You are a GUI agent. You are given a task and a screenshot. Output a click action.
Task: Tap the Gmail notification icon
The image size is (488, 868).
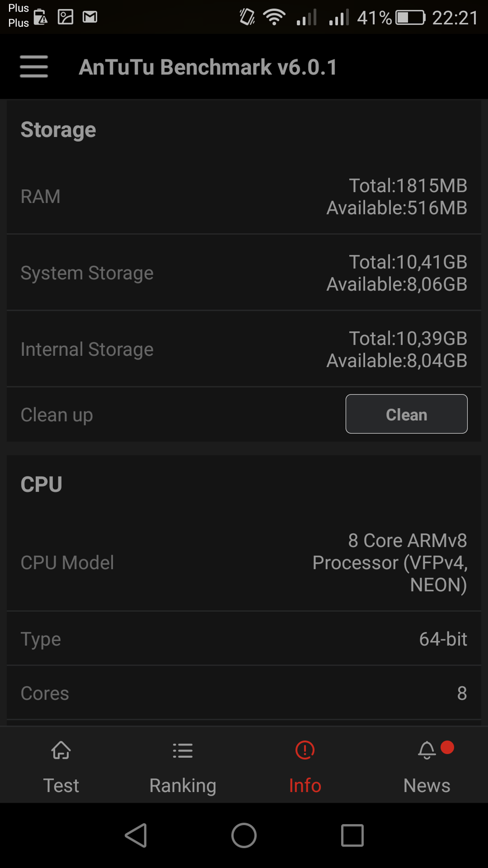[x=90, y=17]
